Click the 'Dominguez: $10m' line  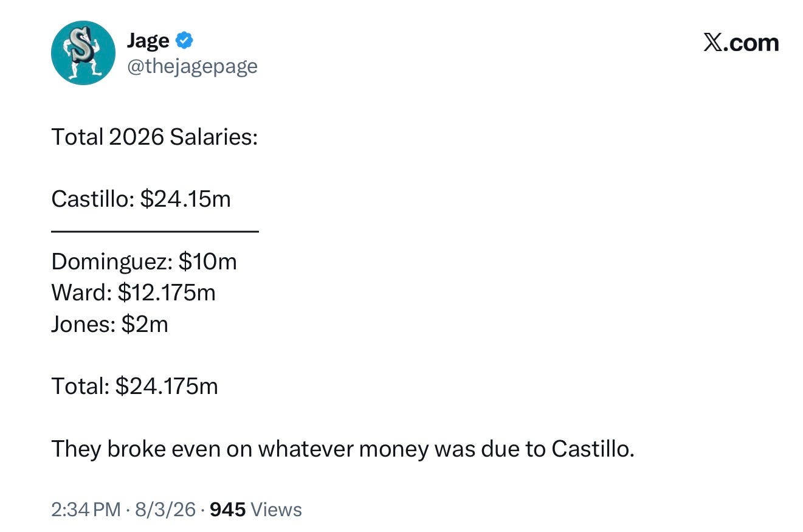click(144, 261)
